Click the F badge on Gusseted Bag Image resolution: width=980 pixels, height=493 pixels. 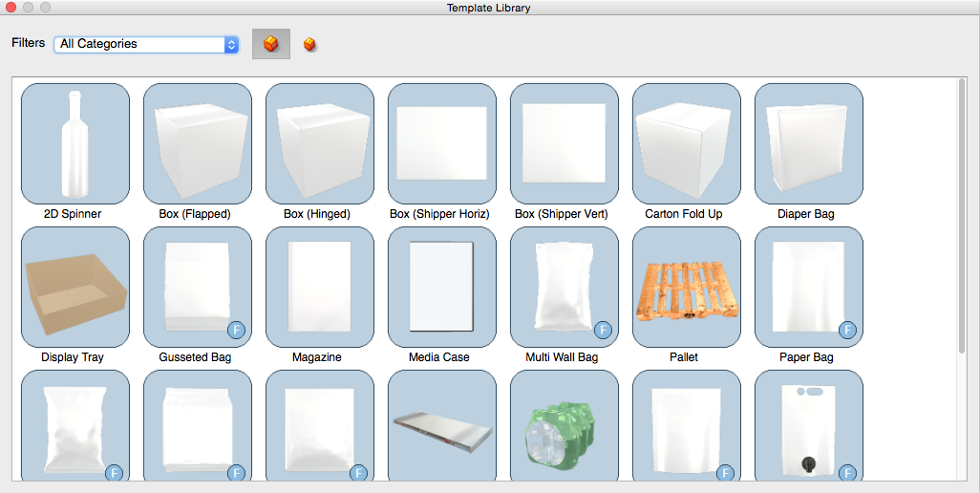point(236,330)
